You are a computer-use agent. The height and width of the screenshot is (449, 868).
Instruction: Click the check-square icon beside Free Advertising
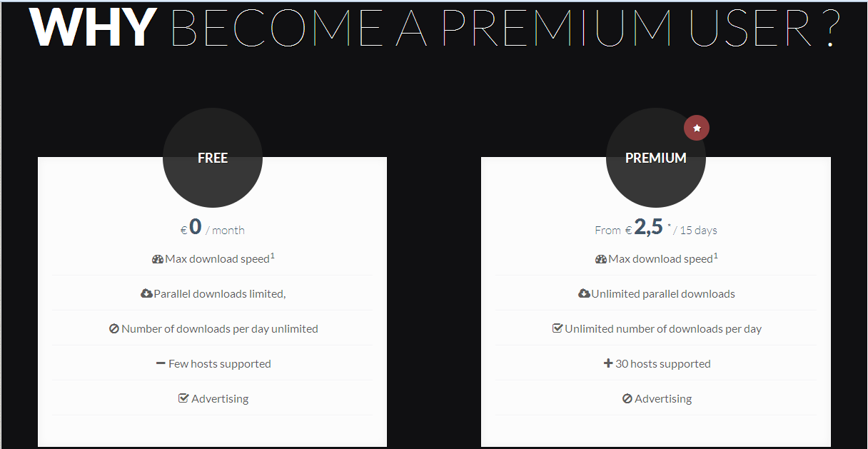(x=183, y=398)
